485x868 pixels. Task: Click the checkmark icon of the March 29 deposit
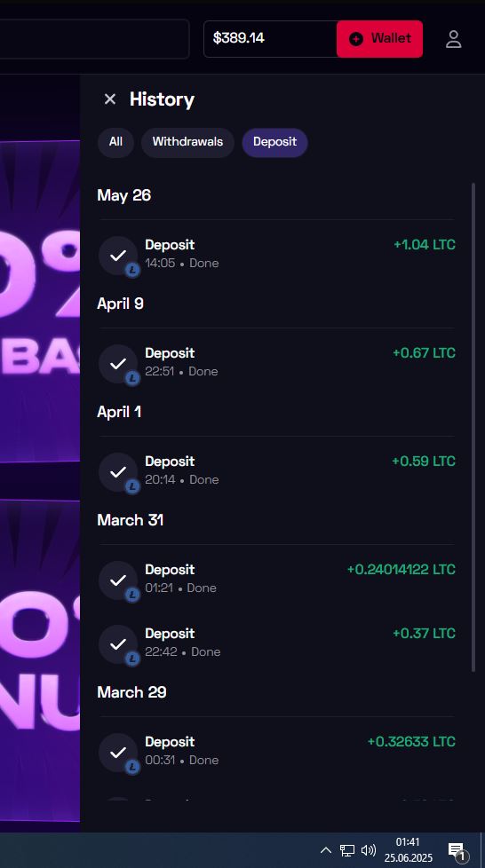(117, 753)
